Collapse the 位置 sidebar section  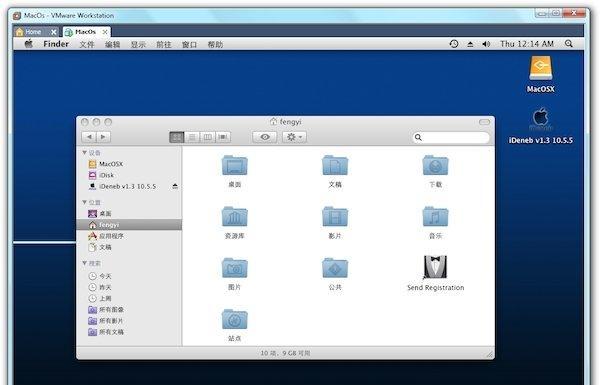pos(85,202)
